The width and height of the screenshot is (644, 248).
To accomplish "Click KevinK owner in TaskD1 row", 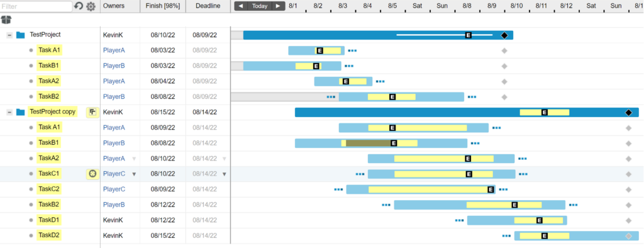I will (113, 220).
